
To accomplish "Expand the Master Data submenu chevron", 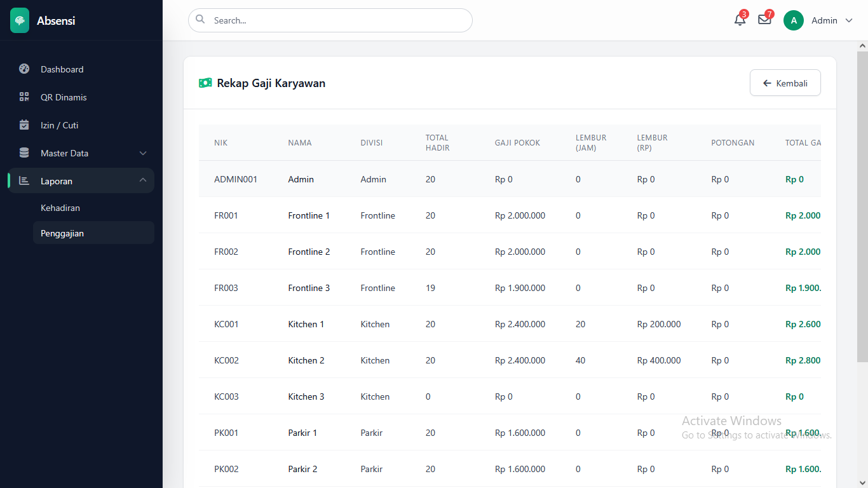I will click(x=143, y=153).
